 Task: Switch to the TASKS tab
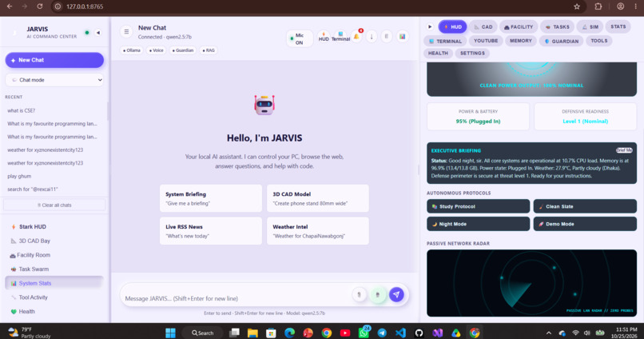558,26
